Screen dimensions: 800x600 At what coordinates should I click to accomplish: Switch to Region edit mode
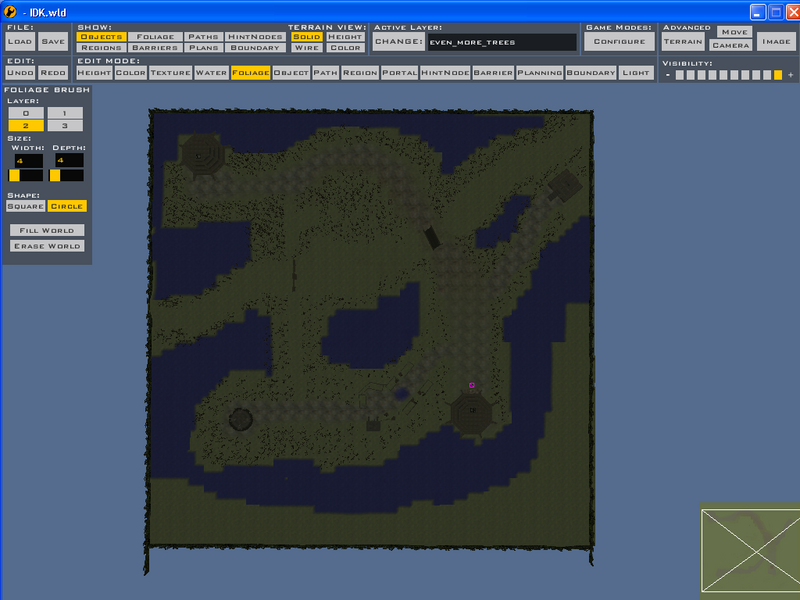[x=360, y=72]
